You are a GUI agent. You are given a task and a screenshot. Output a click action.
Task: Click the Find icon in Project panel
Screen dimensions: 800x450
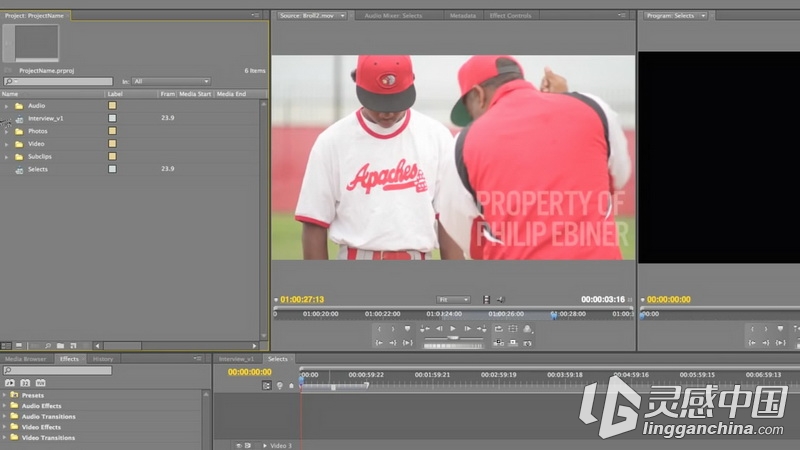click(48, 346)
